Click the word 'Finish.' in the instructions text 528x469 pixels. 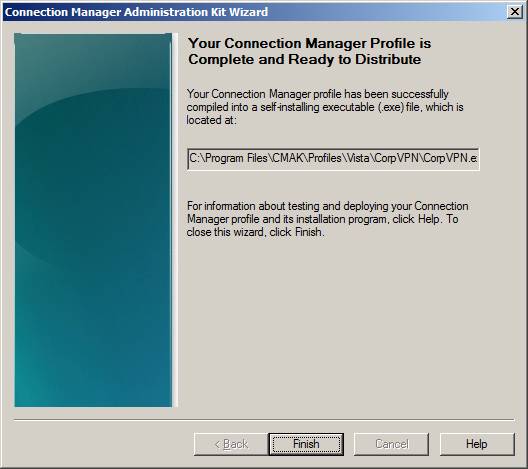pyautogui.click(x=310, y=232)
